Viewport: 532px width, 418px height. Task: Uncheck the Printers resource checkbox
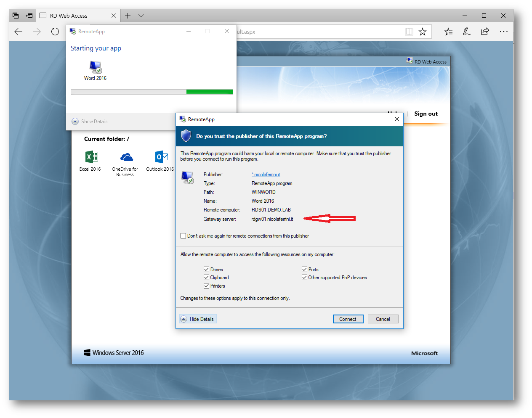pos(206,286)
